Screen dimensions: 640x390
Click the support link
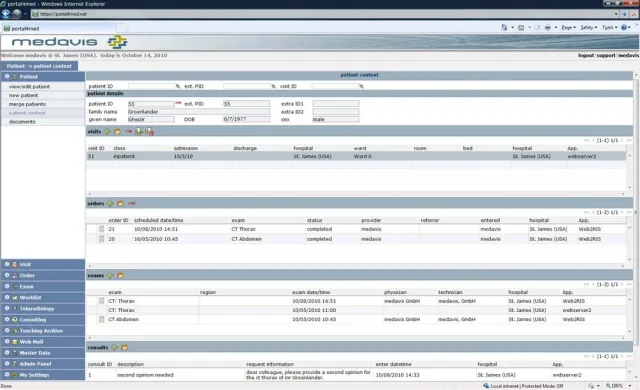[606, 55]
